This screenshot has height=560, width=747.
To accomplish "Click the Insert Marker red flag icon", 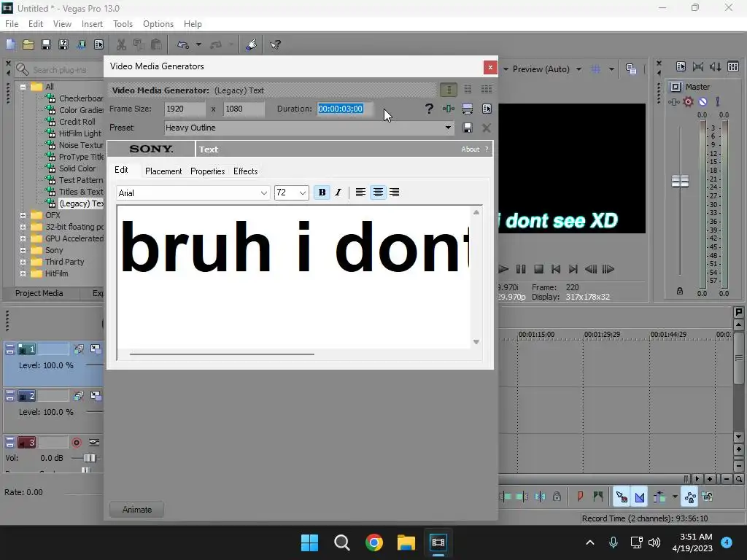I will point(580,497).
